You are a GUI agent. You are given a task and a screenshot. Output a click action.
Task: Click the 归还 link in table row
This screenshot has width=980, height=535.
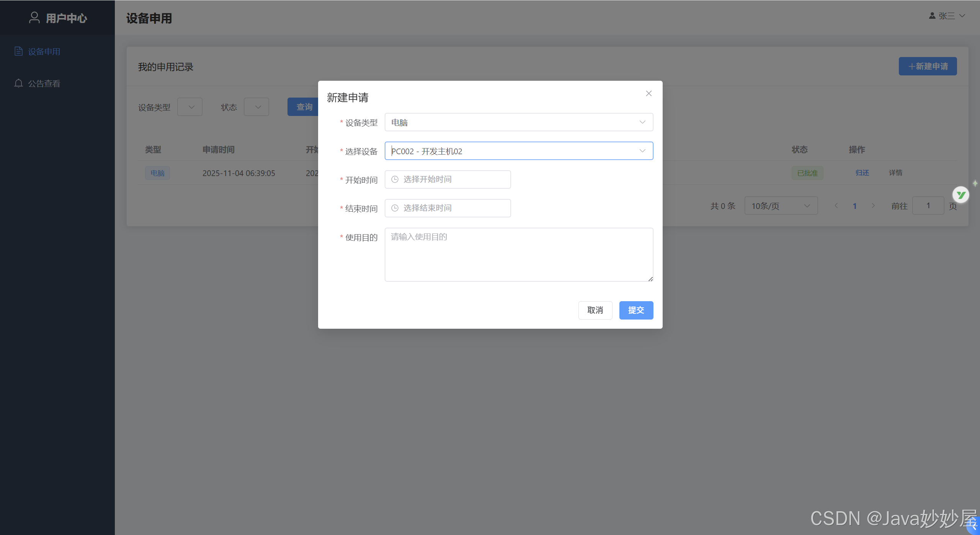click(862, 173)
